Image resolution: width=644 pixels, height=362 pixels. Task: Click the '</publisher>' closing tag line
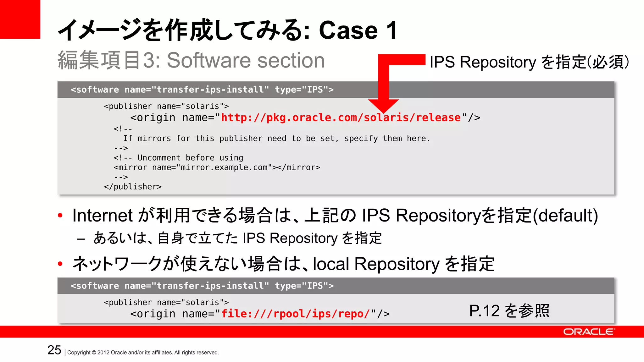pos(133,187)
